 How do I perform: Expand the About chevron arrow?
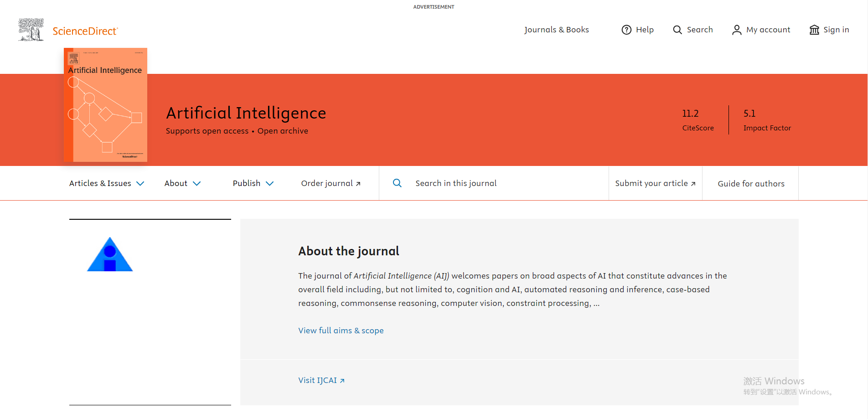tap(196, 183)
